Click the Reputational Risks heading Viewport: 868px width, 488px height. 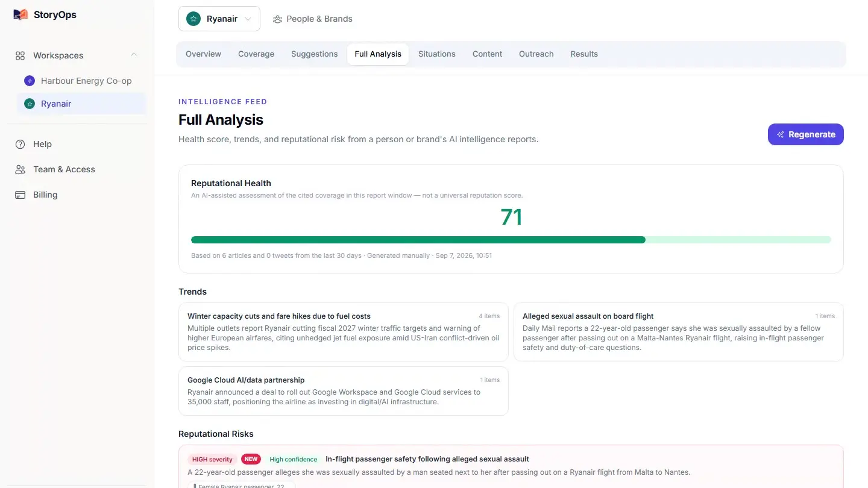pyautogui.click(x=216, y=434)
